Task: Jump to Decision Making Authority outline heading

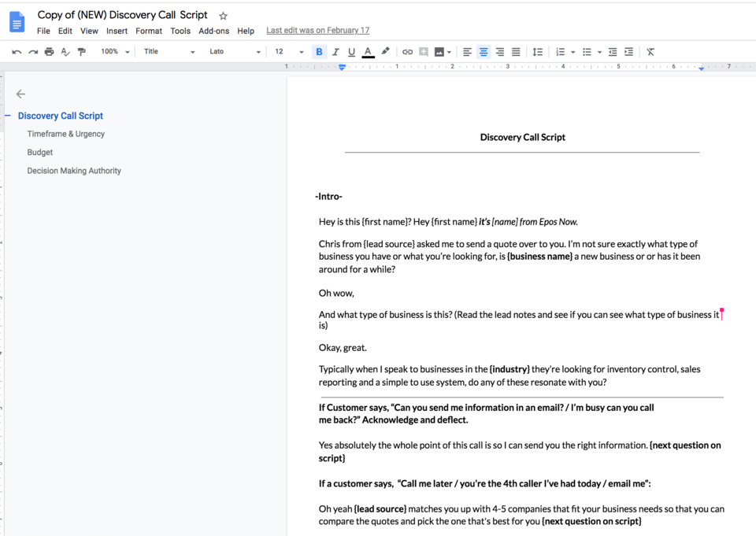Action: click(x=74, y=171)
